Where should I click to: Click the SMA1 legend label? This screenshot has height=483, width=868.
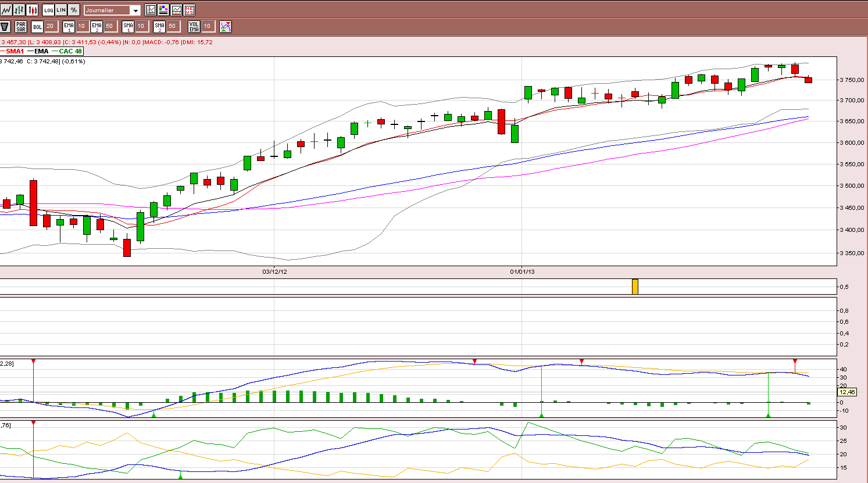[15, 51]
